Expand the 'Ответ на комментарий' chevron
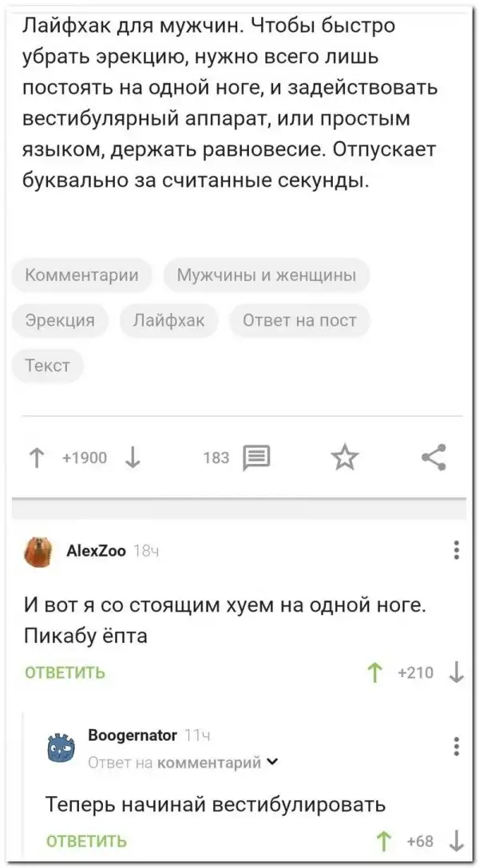Image resolution: width=479 pixels, height=868 pixels. 274,763
